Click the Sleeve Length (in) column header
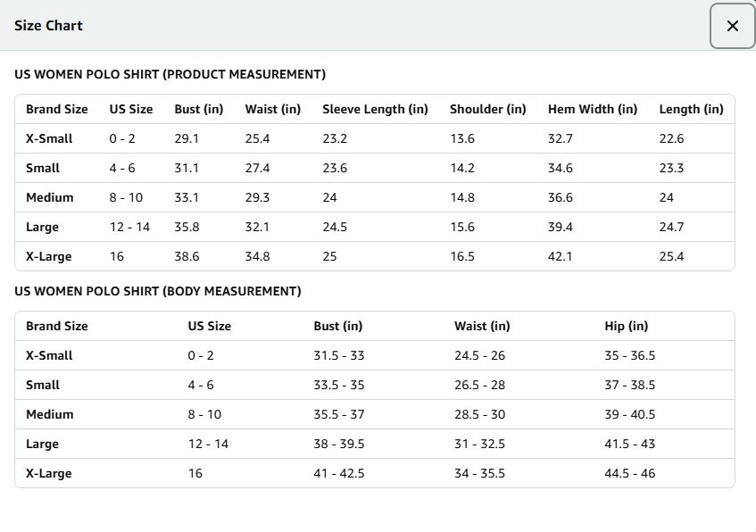 (375, 109)
